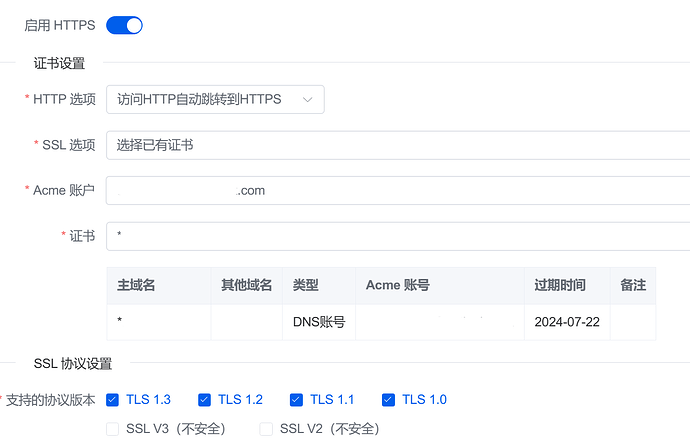Image resolution: width=690 pixels, height=444 pixels.
Task: Click the 证书设置 section heading
Action: pos(59,63)
